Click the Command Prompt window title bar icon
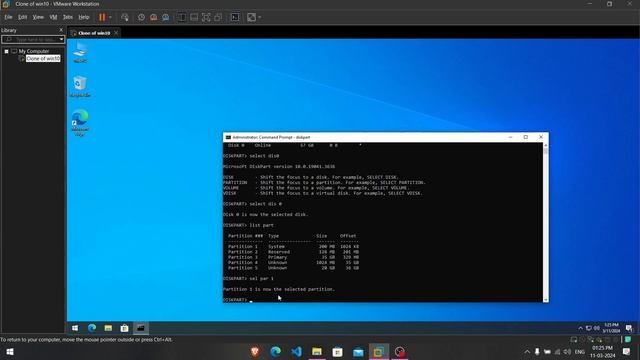The image size is (640, 360). [228, 137]
